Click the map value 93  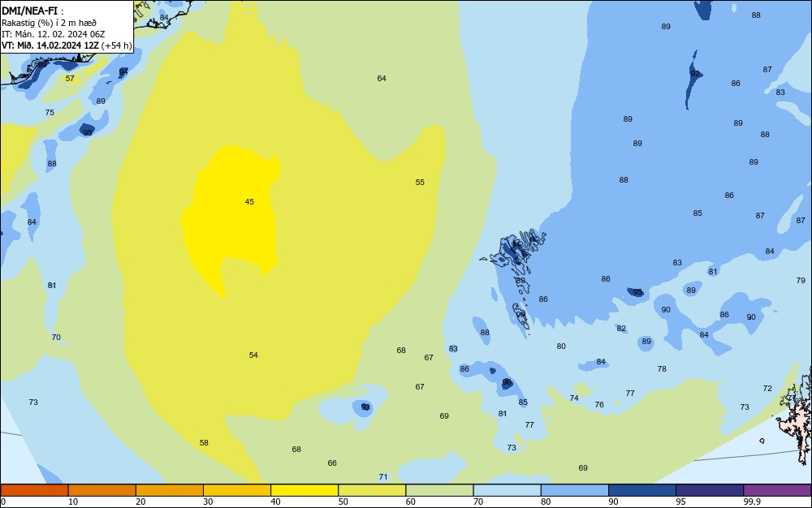[365, 407]
